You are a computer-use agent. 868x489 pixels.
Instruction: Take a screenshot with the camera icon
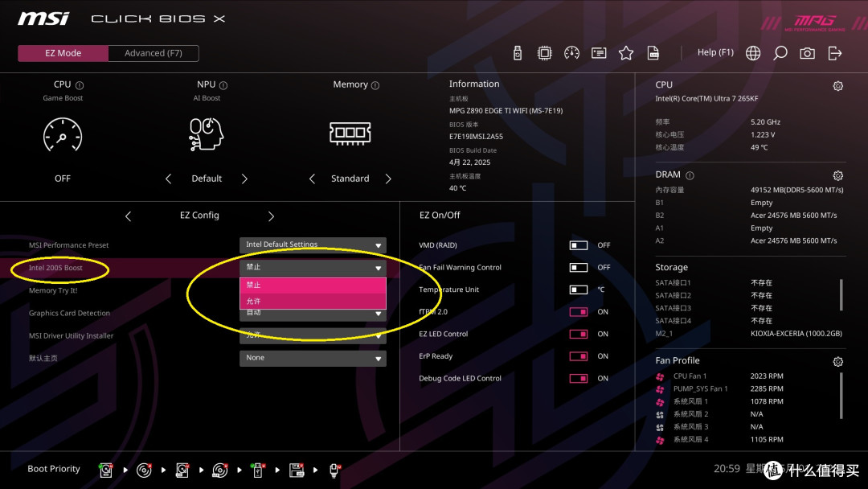(x=807, y=53)
